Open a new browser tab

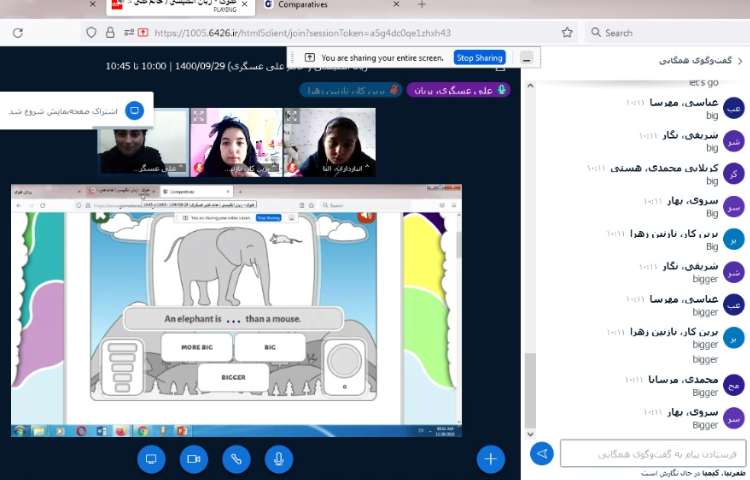point(421,5)
